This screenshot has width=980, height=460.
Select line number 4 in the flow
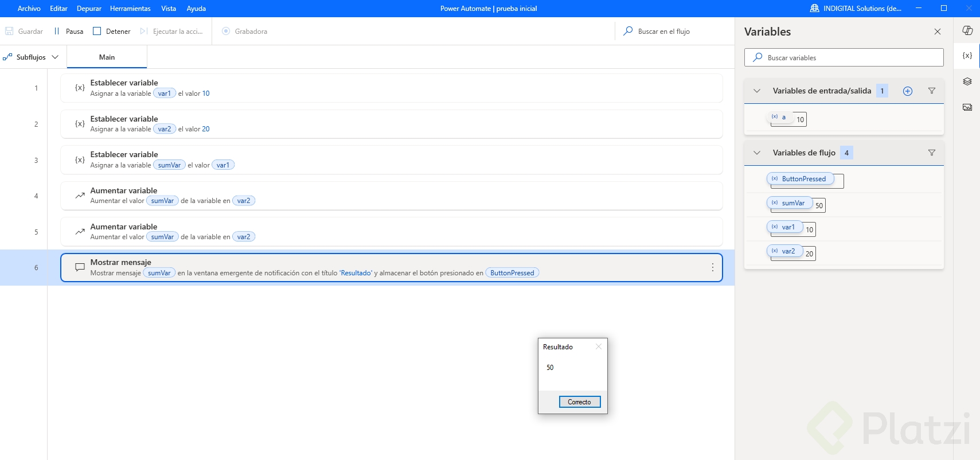36,196
